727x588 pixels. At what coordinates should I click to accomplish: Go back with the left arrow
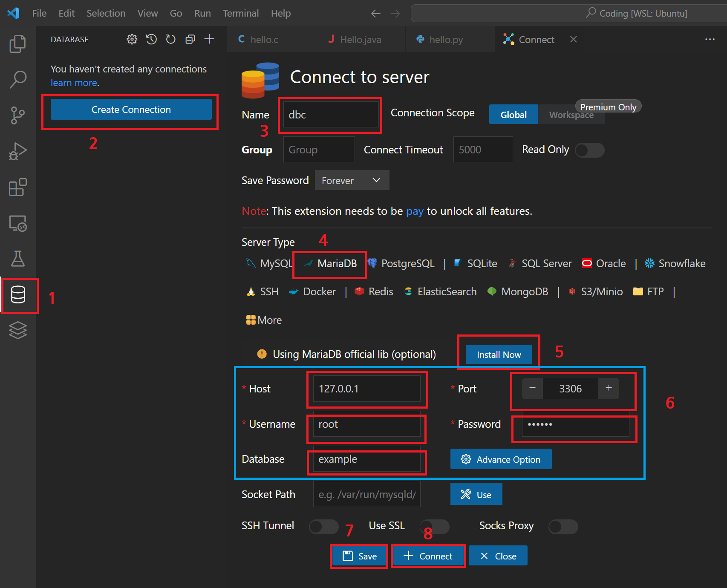point(375,14)
